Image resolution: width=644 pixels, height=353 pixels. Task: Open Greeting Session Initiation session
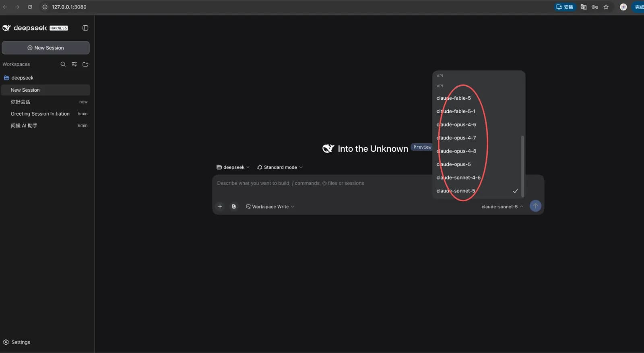point(45,114)
